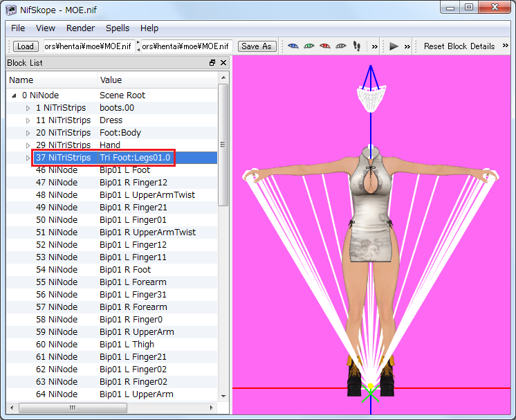The height and width of the screenshot is (420, 516).
Task: Open the Help menu
Action: 149,28
